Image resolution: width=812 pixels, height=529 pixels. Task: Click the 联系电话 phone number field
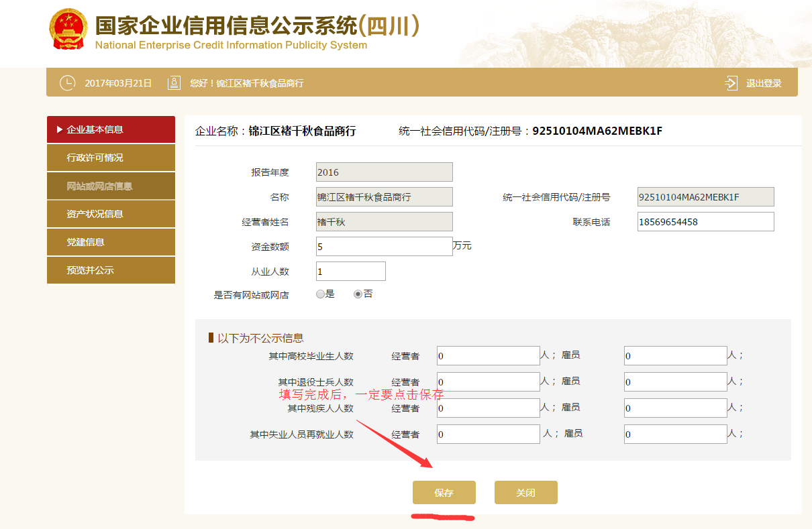705,222
